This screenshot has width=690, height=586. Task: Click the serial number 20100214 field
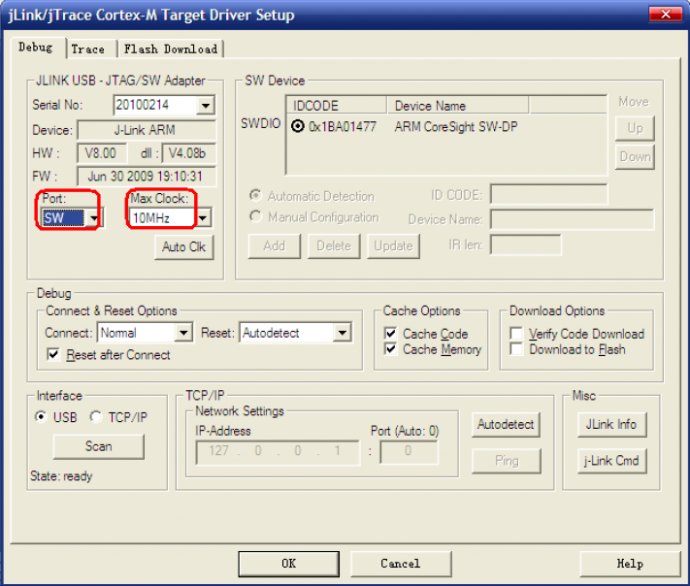[x=155, y=105]
